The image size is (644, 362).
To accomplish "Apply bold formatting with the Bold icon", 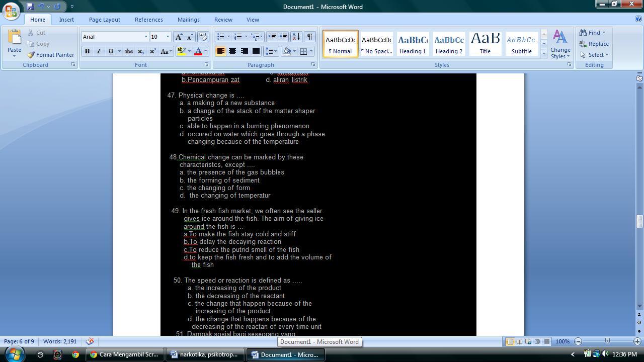I will coord(87,51).
